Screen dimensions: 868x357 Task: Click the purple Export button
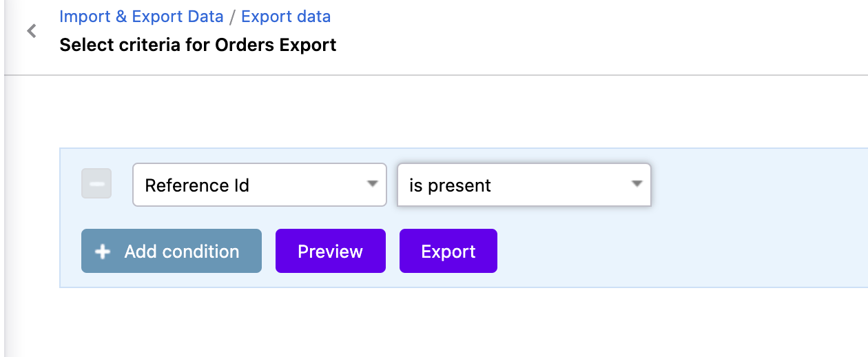coord(448,251)
